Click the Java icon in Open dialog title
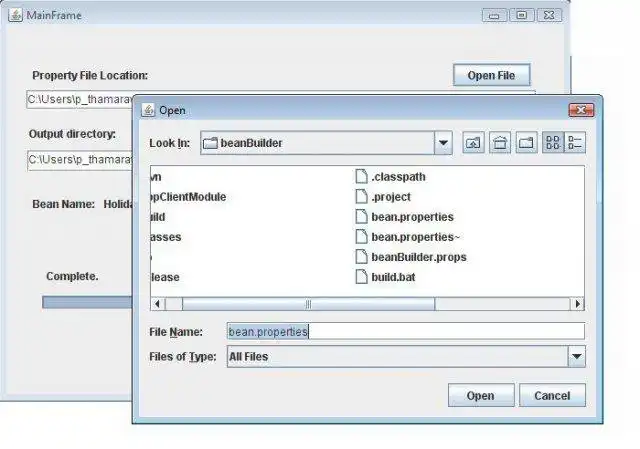640x449 pixels. (148, 110)
